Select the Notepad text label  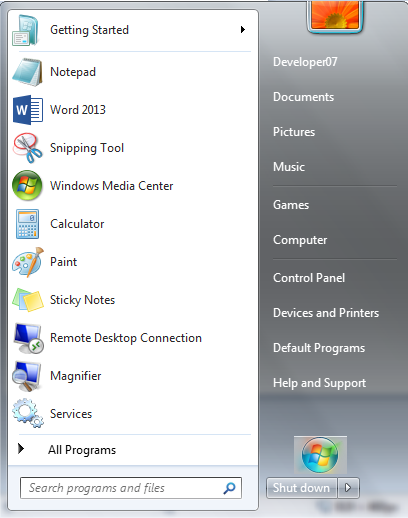coord(73,72)
